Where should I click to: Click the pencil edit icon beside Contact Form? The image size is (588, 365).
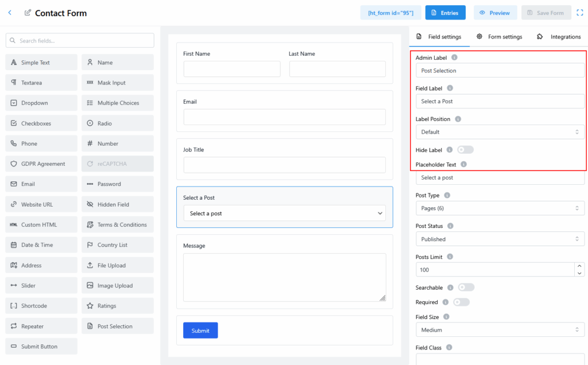(28, 13)
